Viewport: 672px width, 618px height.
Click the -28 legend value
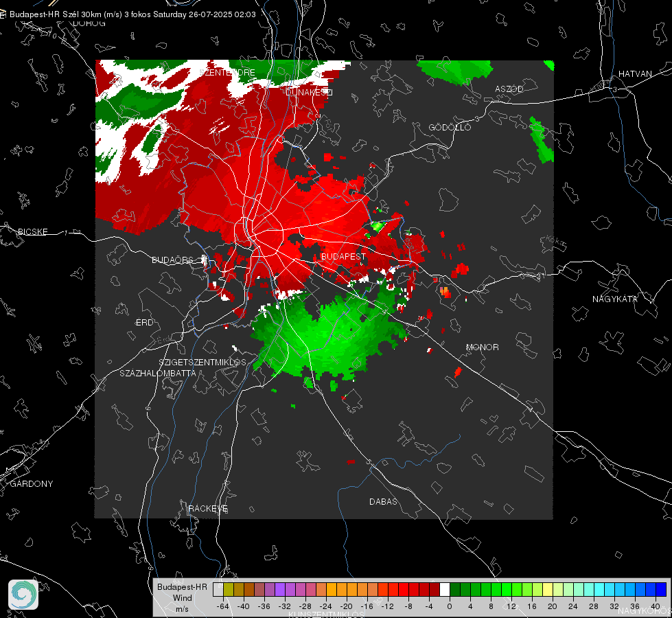[305, 606]
